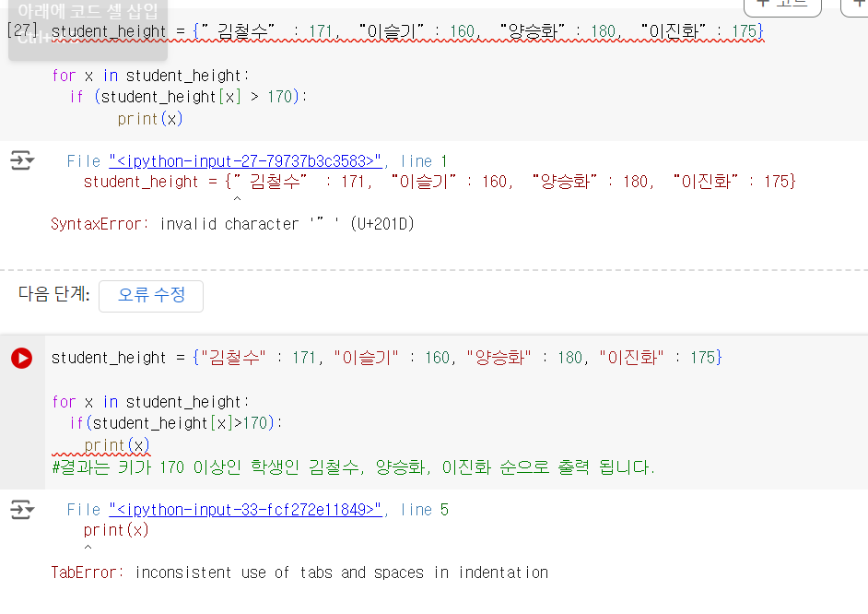Click the [27] execution count of the first cell

click(x=22, y=30)
